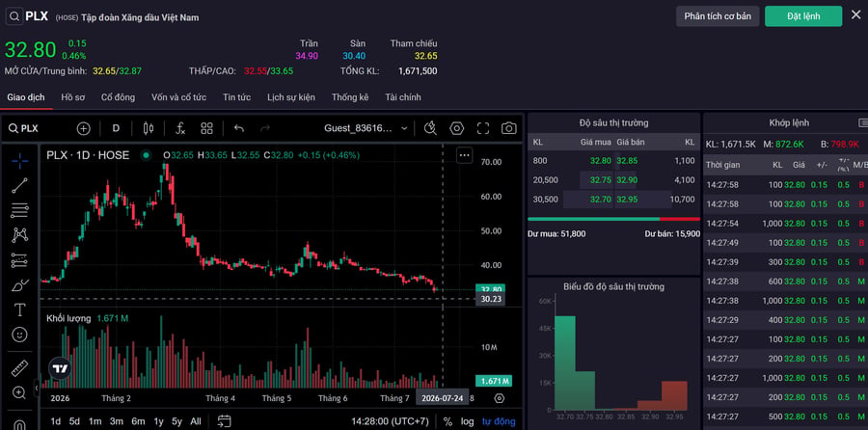Open the Hồ sơ tab

pyautogui.click(x=73, y=97)
